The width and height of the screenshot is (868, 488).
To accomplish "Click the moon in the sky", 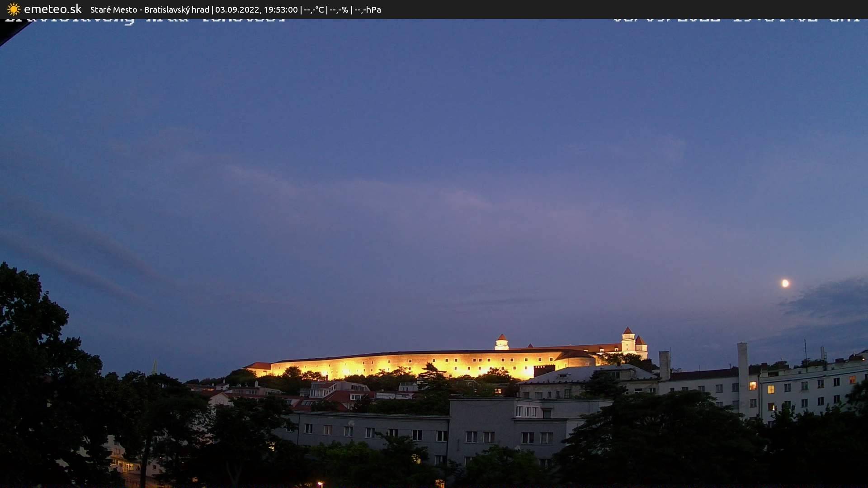I will pos(786,283).
